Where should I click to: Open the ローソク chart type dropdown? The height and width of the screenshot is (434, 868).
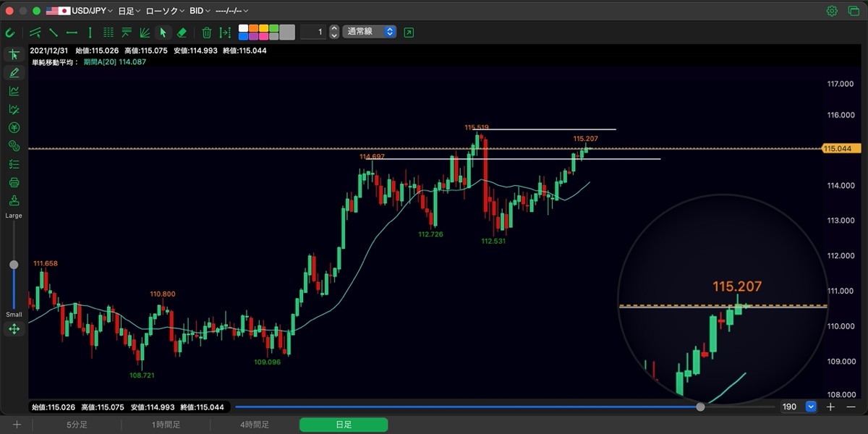click(166, 11)
